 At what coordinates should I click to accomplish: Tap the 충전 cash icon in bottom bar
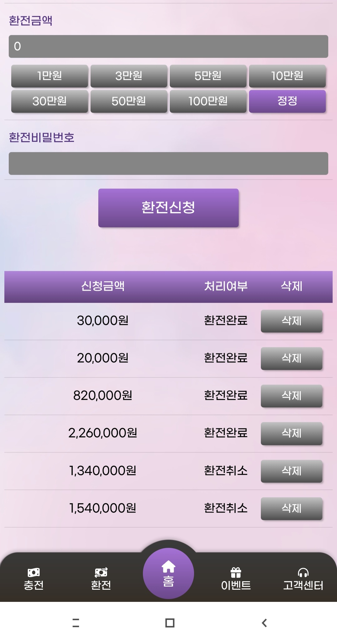[x=34, y=573]
